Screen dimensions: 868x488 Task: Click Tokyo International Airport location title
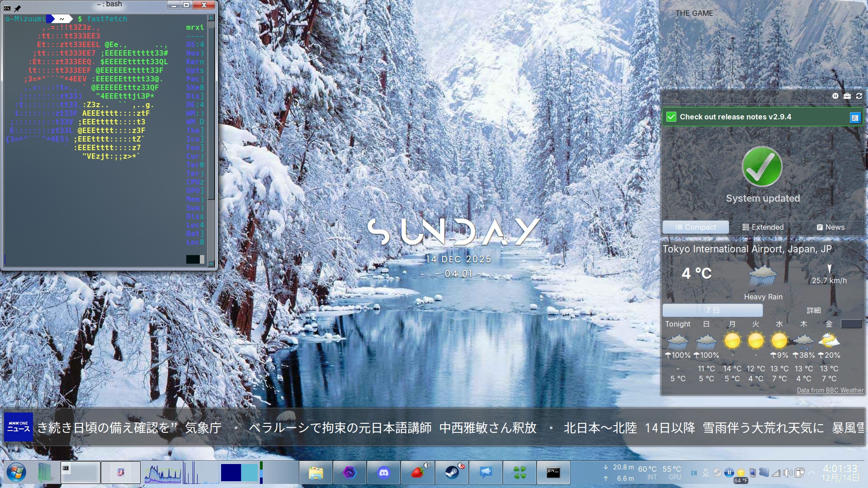(747, 249)
